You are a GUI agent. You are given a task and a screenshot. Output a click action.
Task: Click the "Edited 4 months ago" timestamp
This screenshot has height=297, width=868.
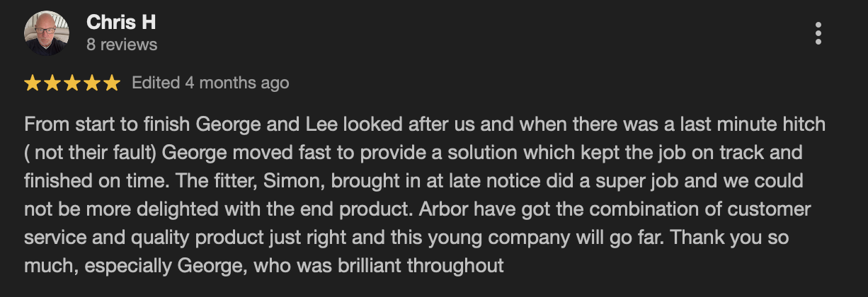(x=210, y=83)
